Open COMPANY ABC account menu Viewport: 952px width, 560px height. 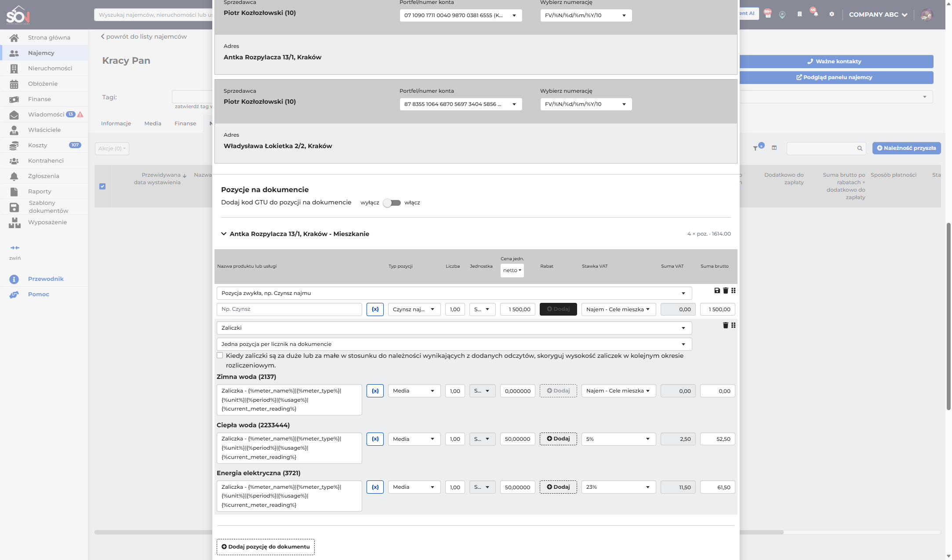[x=878, y=15]
